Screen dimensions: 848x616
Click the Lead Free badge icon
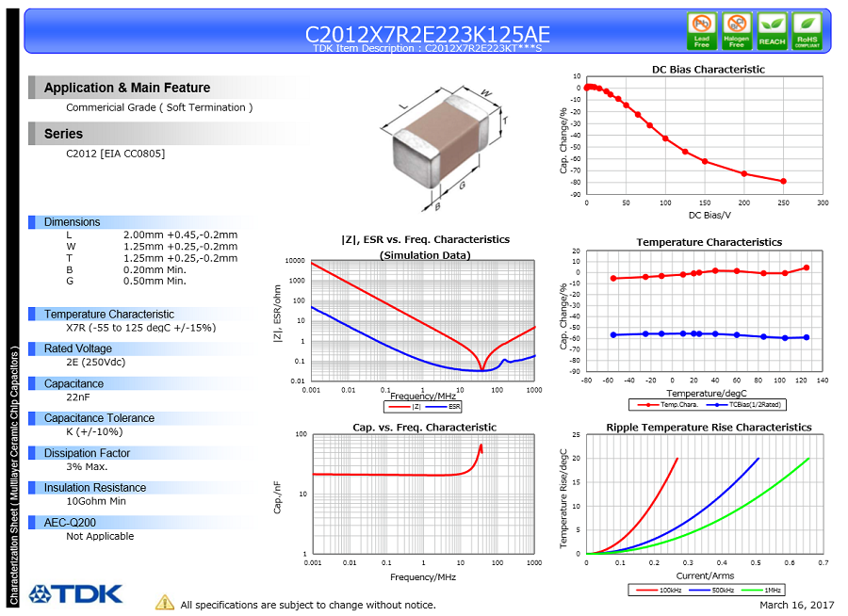point(701,31)
